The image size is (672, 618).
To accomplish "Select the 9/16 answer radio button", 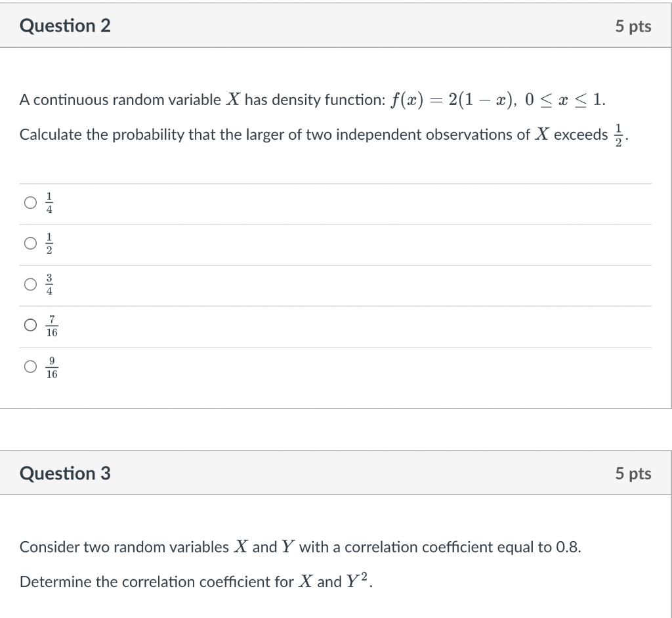I will pos(30,366).
